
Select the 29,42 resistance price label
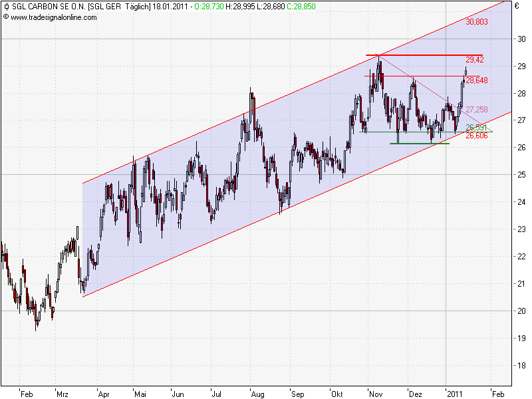475,60
